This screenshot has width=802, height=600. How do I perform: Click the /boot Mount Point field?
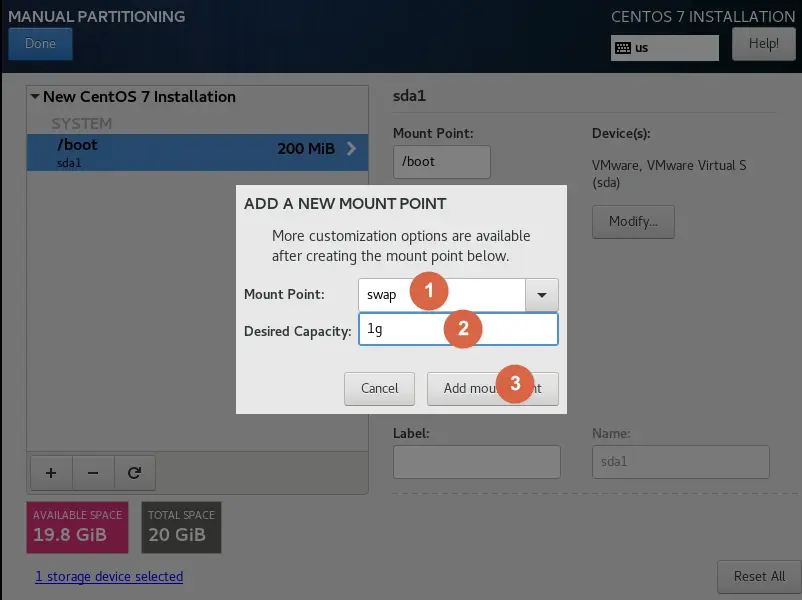coord(441,162)
